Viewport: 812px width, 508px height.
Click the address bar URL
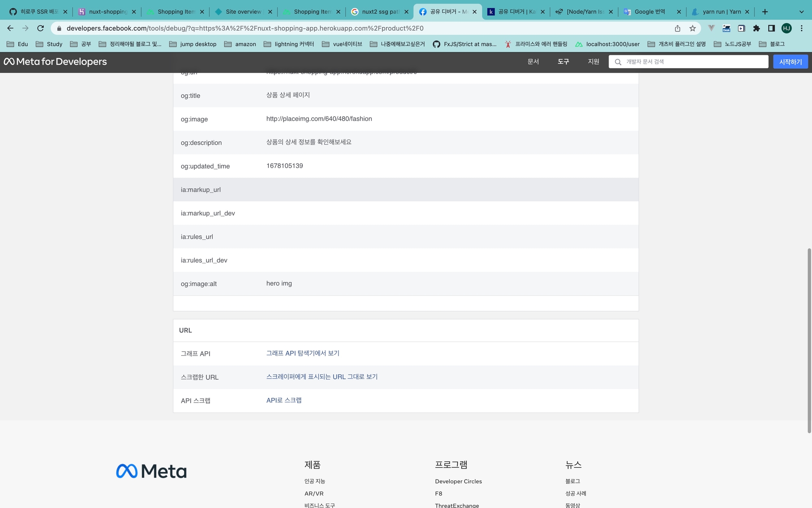coord(245,28)
